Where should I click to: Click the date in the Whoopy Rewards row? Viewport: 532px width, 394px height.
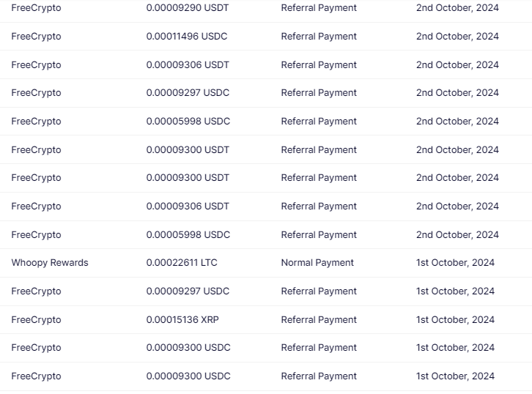(455, 263)
